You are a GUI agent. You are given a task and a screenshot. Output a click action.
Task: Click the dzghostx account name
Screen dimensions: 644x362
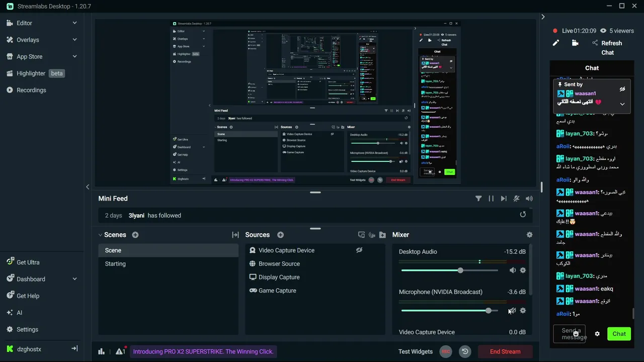click(x=29, y=349)
